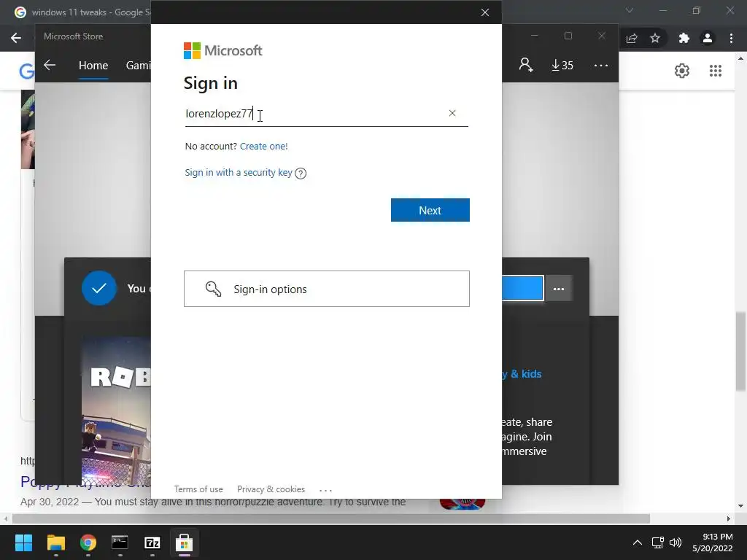The width and height of the screenshot is (747, 560).
Task: Select the Gaming tab in Microsoft Store
Action: 138,65
